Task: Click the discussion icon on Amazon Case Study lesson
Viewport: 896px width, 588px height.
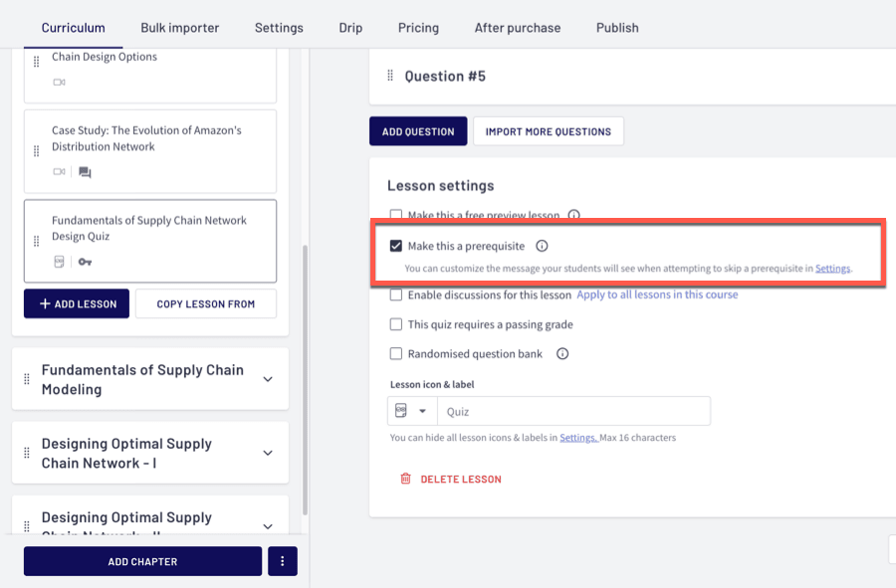Action: (85, 172)
